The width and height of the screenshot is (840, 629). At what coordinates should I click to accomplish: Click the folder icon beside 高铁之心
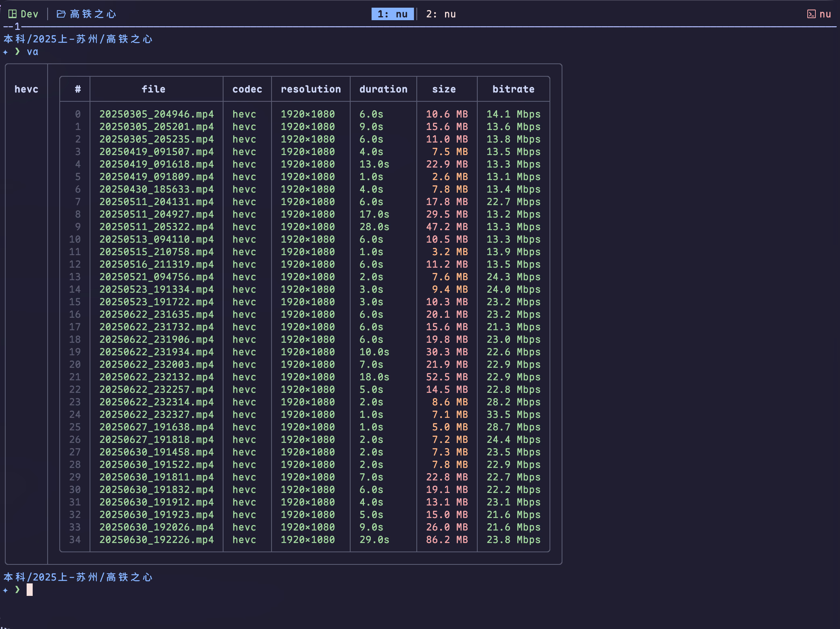coord(61,14)
